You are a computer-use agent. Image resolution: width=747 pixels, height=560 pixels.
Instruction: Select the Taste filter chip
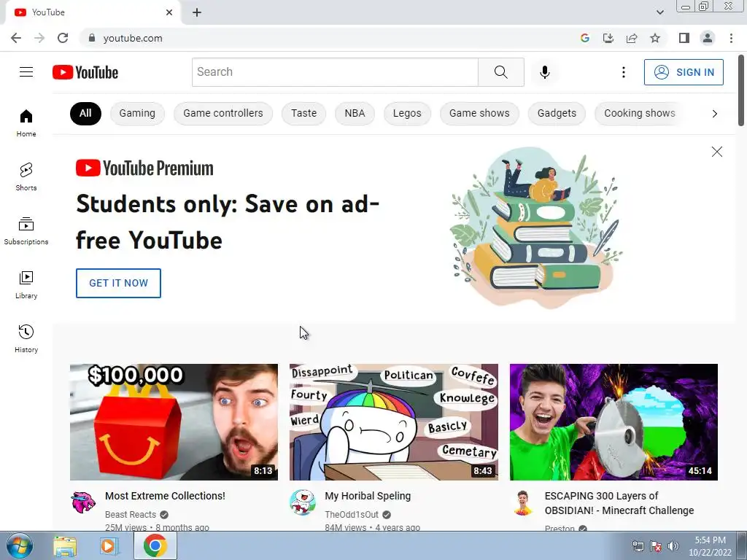[304, 113]
